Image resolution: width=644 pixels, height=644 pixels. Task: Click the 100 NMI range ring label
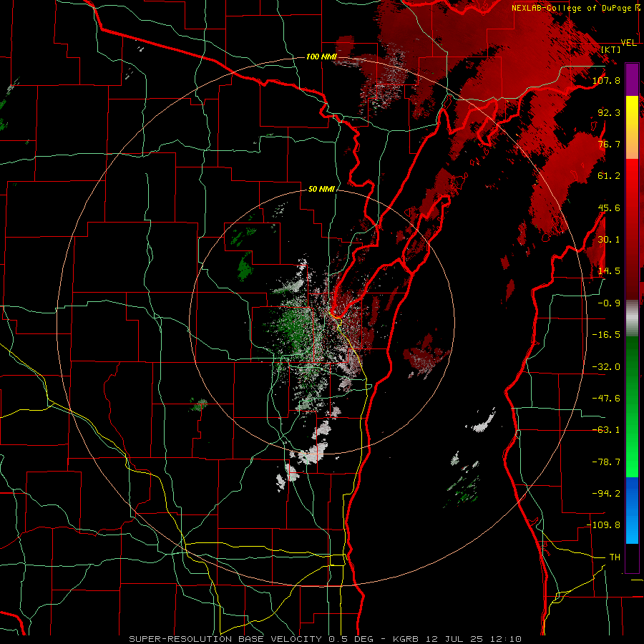(321, 57)
